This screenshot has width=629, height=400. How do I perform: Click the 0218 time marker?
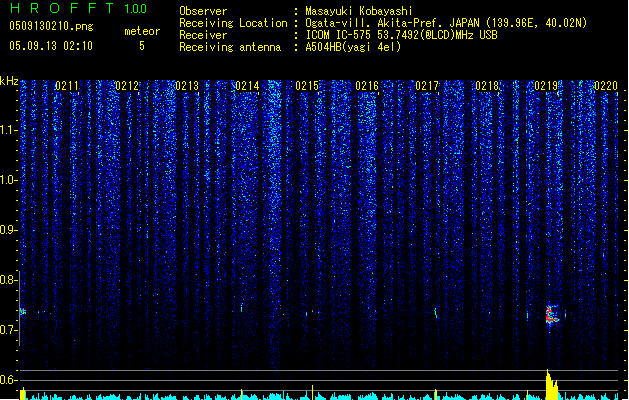click(487, 86)
